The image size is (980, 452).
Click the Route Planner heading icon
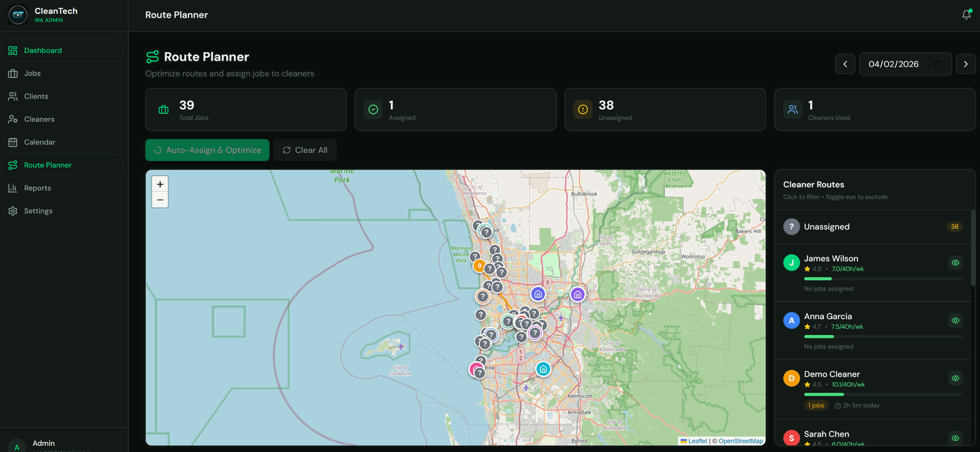(153, 57)
